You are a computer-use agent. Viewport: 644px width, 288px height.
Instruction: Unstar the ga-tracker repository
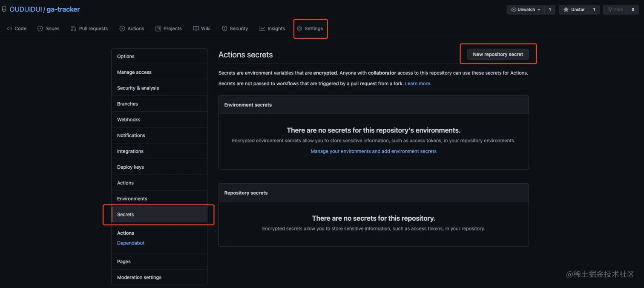[574, 9]
